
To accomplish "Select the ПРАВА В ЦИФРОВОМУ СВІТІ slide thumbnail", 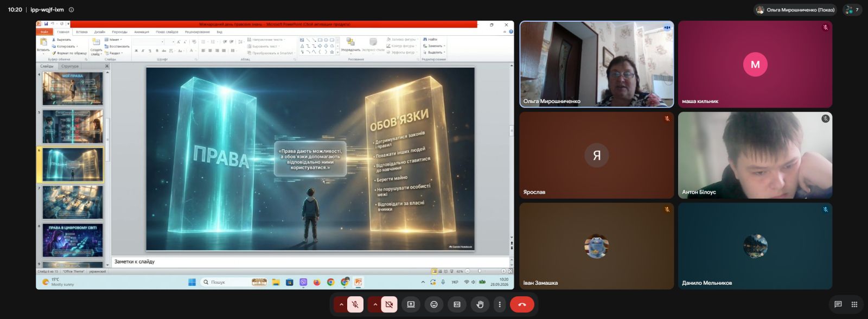I will tap(73, 240).
